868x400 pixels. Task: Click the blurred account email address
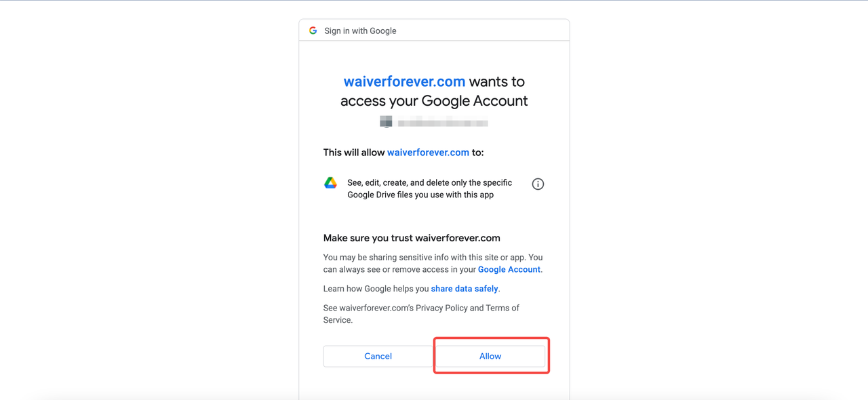click(x=443, y=123)
